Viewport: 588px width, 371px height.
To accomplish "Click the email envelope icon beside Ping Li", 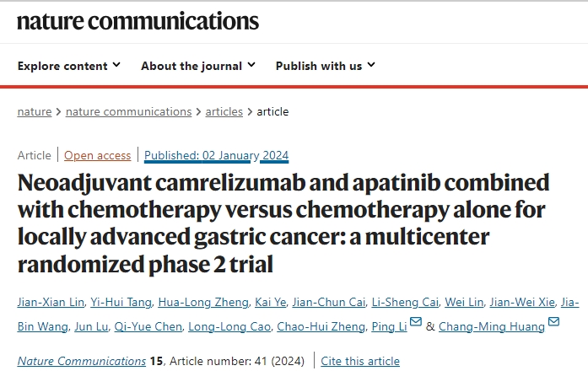I will 416,321.
